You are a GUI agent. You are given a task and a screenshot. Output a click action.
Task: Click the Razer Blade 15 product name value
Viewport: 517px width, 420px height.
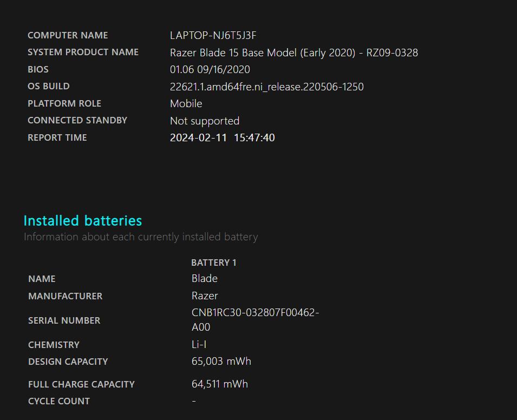click(x=293, y=52)
